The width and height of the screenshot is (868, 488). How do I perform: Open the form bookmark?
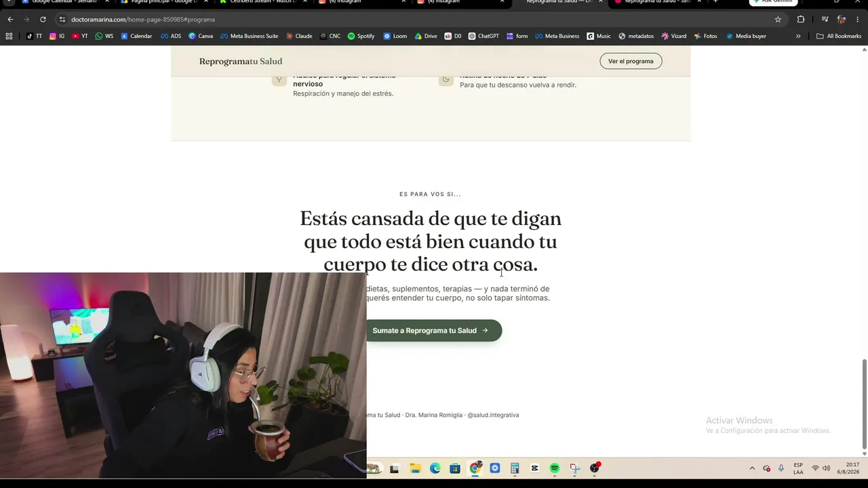pos(517,36)
